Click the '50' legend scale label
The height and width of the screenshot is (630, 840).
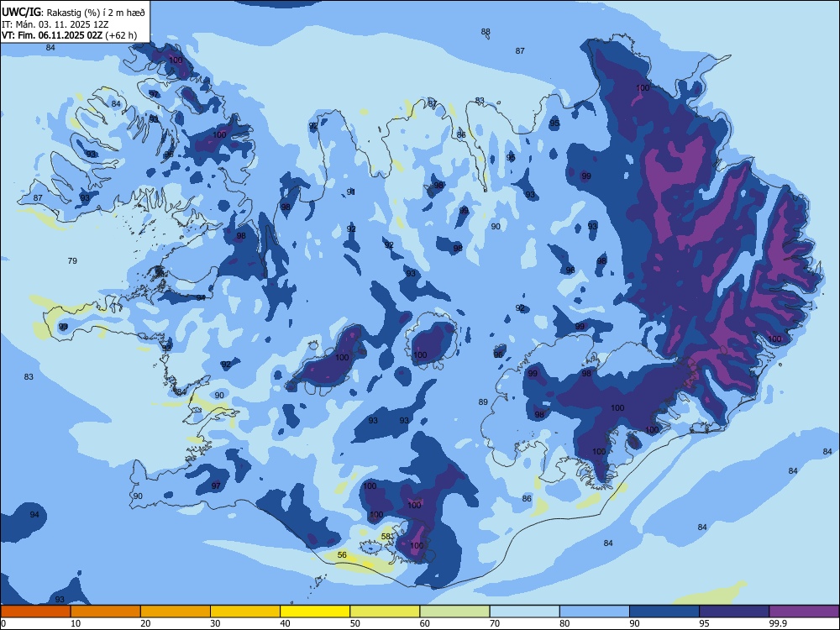pyautogui.click(x=354, y=623)
